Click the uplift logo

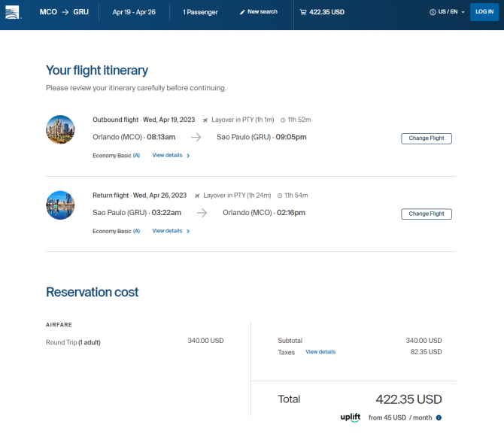[351, 417]
